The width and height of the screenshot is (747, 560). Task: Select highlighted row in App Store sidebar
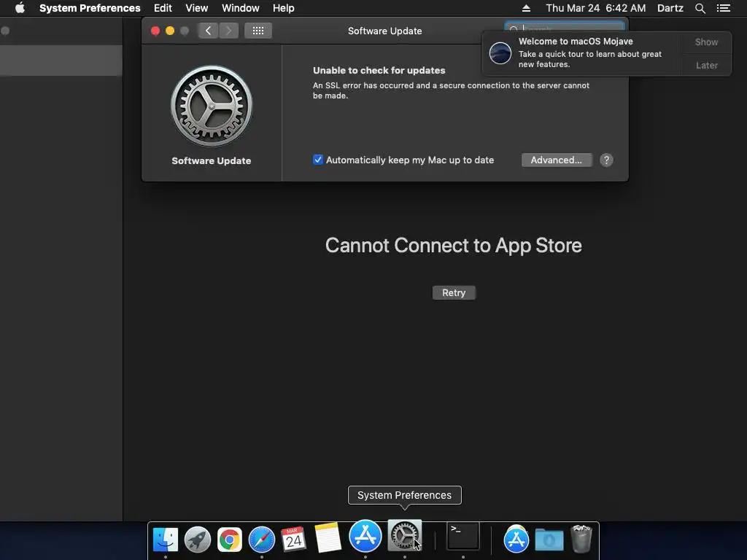pyautogui.click(x=61, y=61)
